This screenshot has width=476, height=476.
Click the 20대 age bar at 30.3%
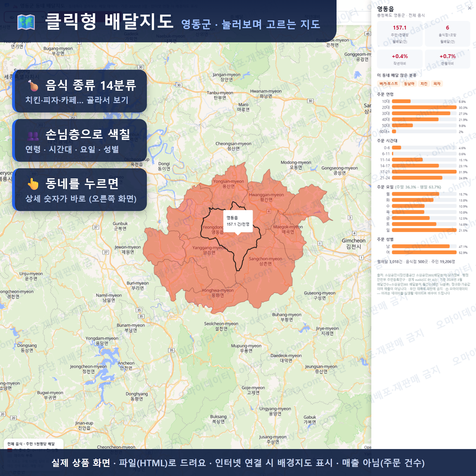click(x=424, y=107)
